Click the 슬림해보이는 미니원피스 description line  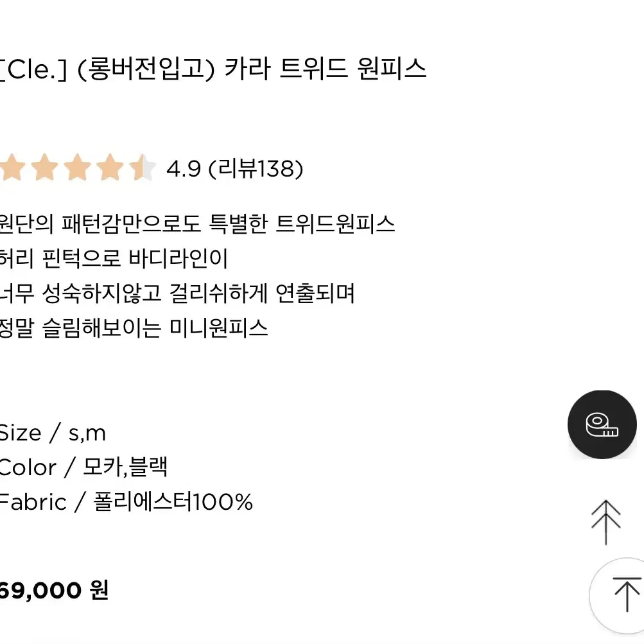[134, 328]
